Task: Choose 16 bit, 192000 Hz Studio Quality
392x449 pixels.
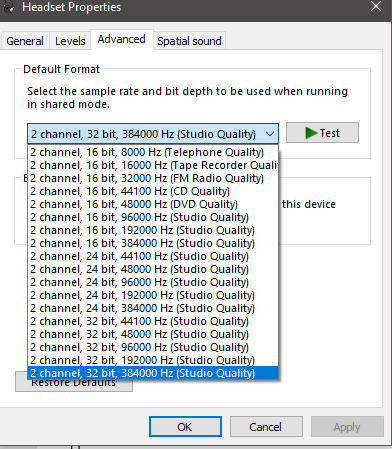Action: (153, 230)
